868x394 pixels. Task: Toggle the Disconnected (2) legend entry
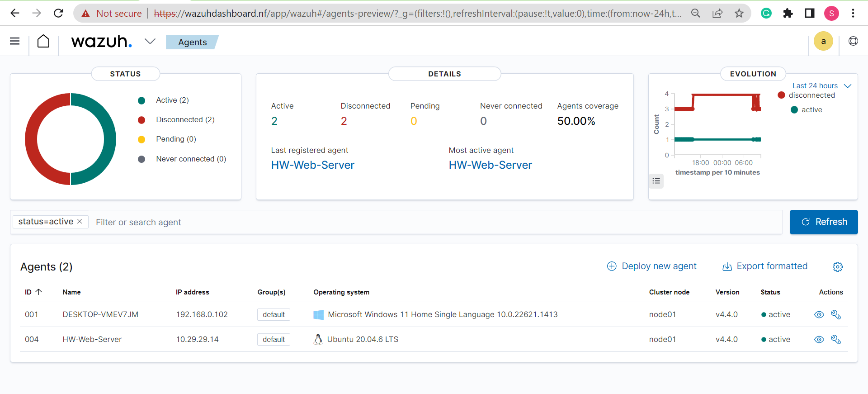point(176,120)
